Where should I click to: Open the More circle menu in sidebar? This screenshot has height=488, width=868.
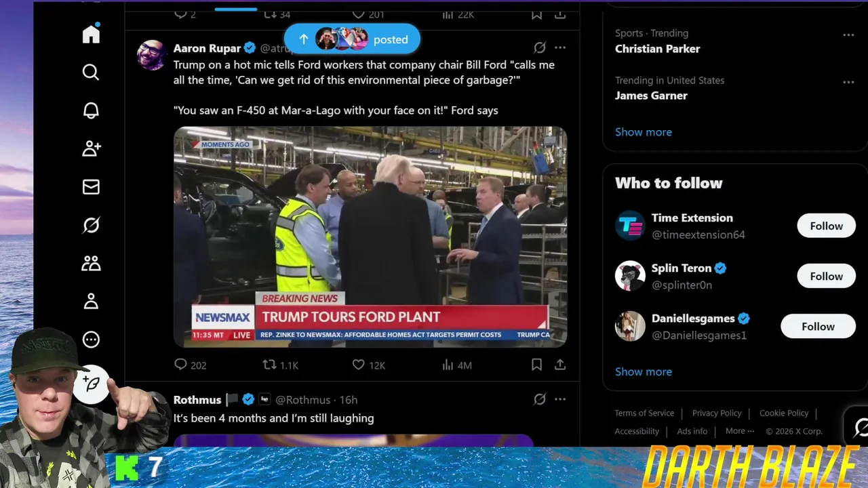point(91,340)
